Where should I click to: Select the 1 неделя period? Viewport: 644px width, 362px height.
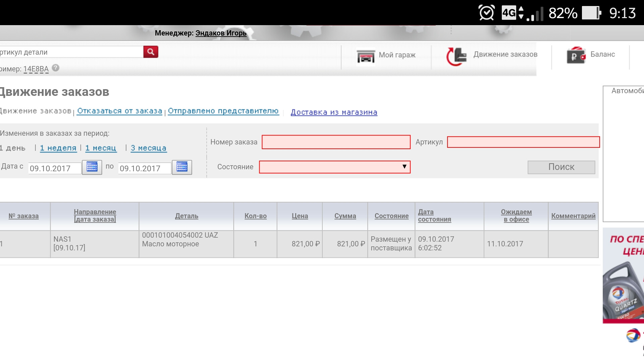click(58, 148)
